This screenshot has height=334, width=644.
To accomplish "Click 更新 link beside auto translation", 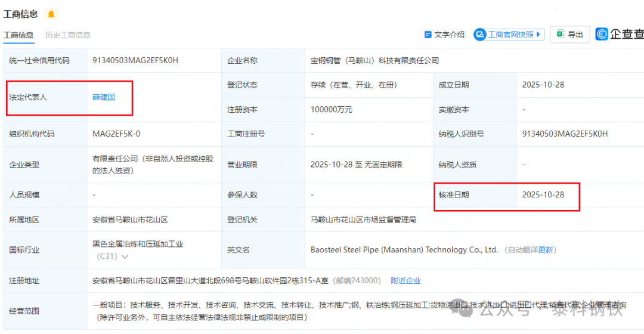I will (546, 250).
